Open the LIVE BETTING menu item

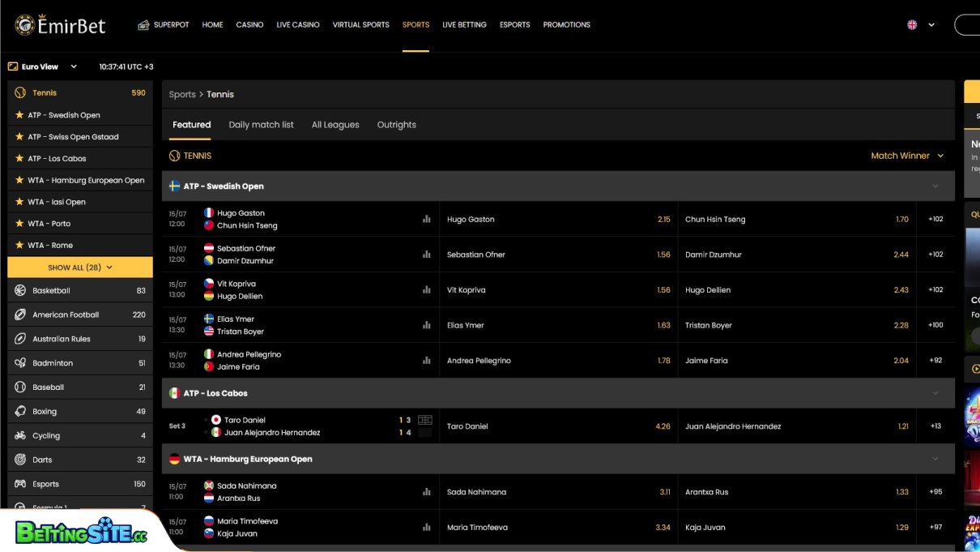coord(464,24)
